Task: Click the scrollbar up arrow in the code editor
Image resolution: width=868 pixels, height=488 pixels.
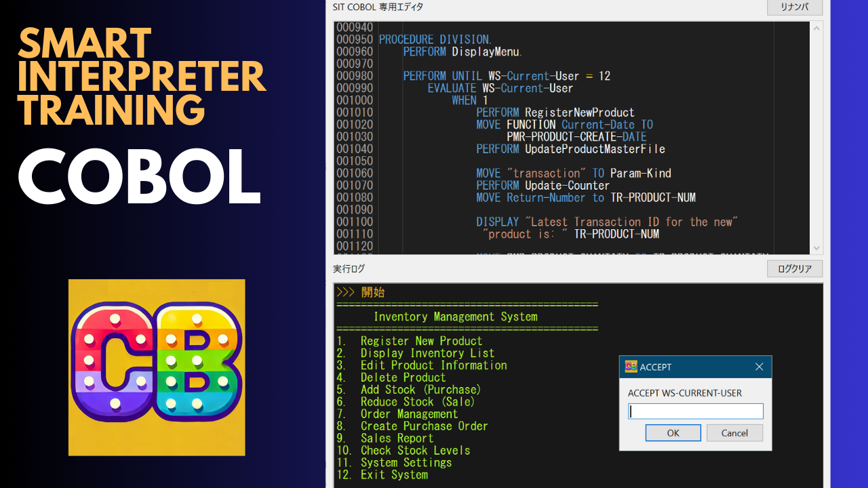Action: (x=814, y=28)
